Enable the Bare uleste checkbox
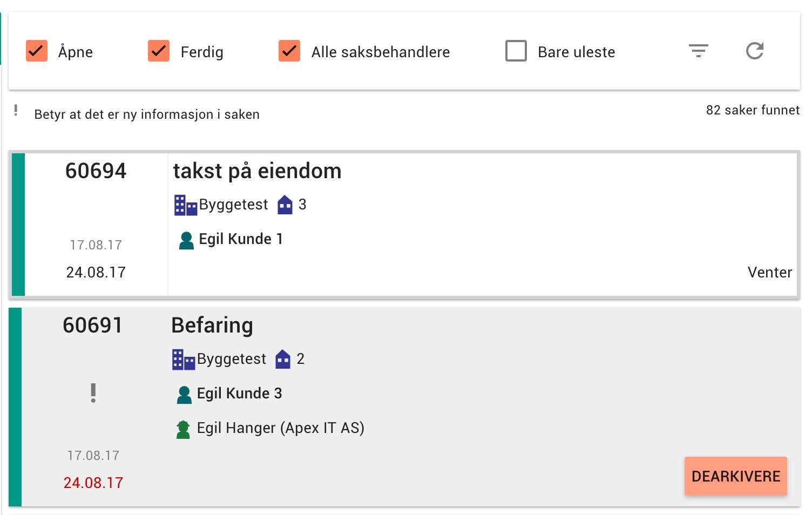812x515 pixels. point(516,51)
